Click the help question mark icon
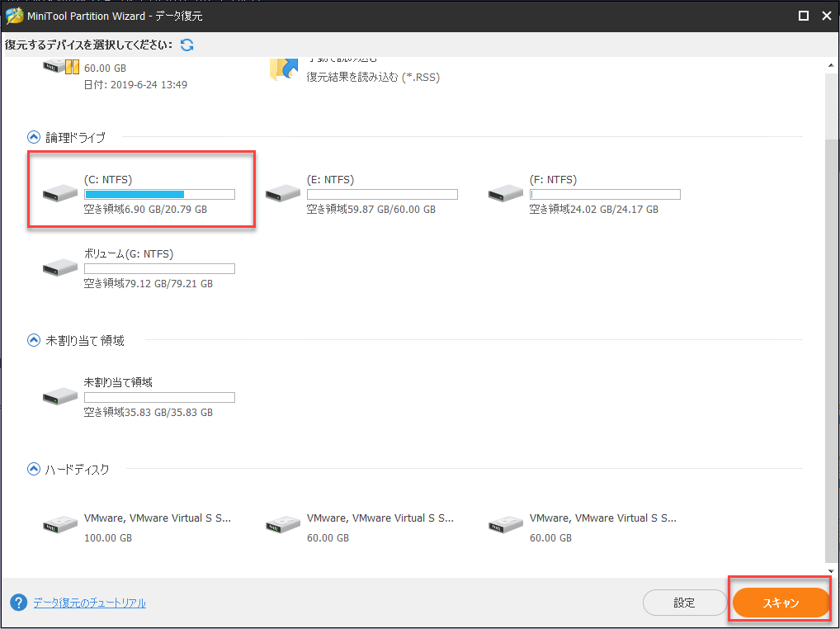The image size is (840, 629). tap(18, 603)
